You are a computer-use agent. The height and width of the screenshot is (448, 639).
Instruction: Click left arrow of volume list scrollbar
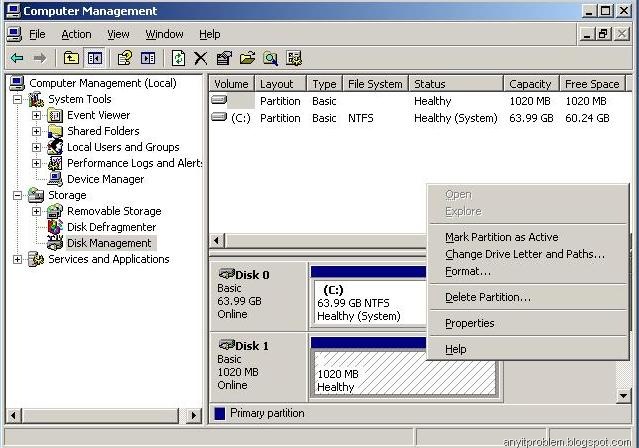pyautogui.click(x=217, y=241)
